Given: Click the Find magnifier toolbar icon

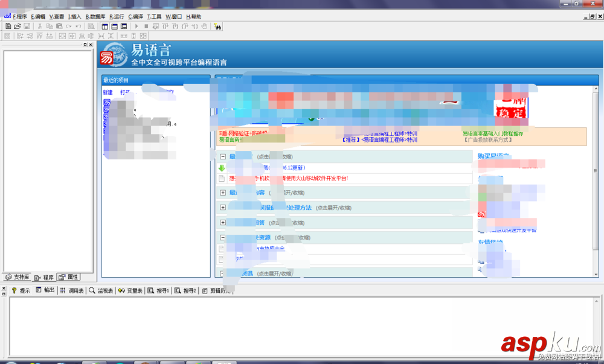Looking at the screenshot, I should (91, 26).
